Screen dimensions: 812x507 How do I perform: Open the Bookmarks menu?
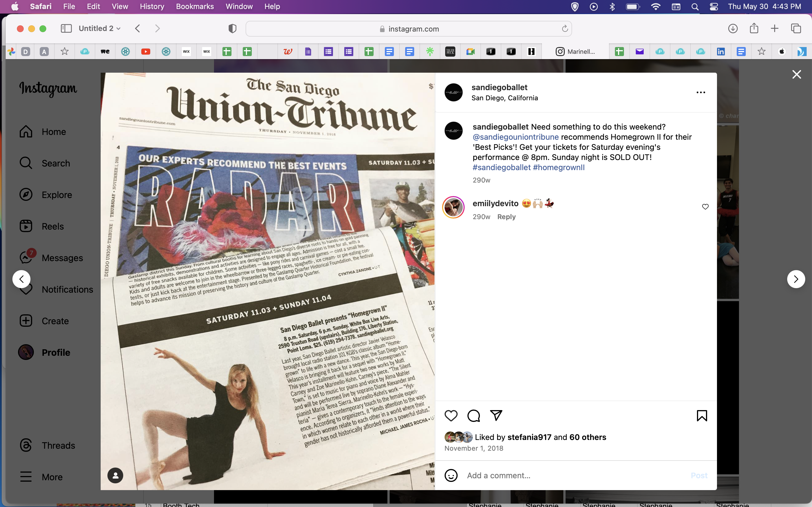(x=195, y=6)
